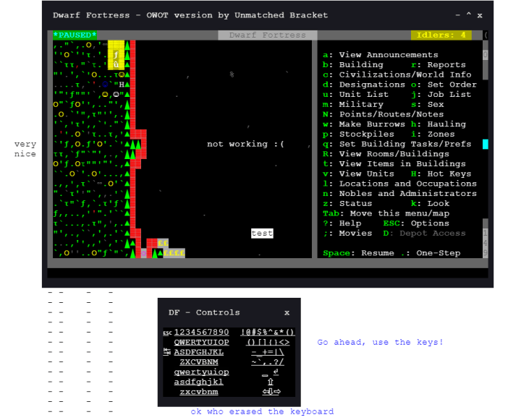Click the up arrow key in DF Controls

coord(270,382)
